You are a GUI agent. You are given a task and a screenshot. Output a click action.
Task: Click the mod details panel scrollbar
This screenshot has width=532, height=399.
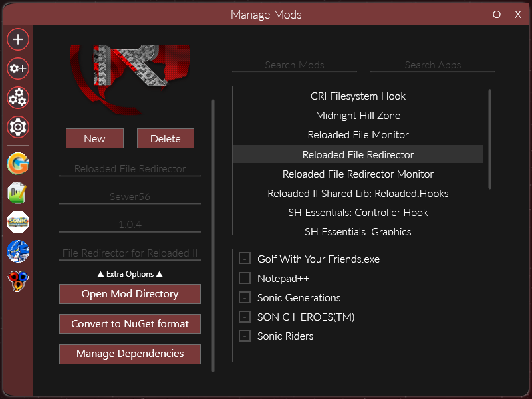pos(213,236)
